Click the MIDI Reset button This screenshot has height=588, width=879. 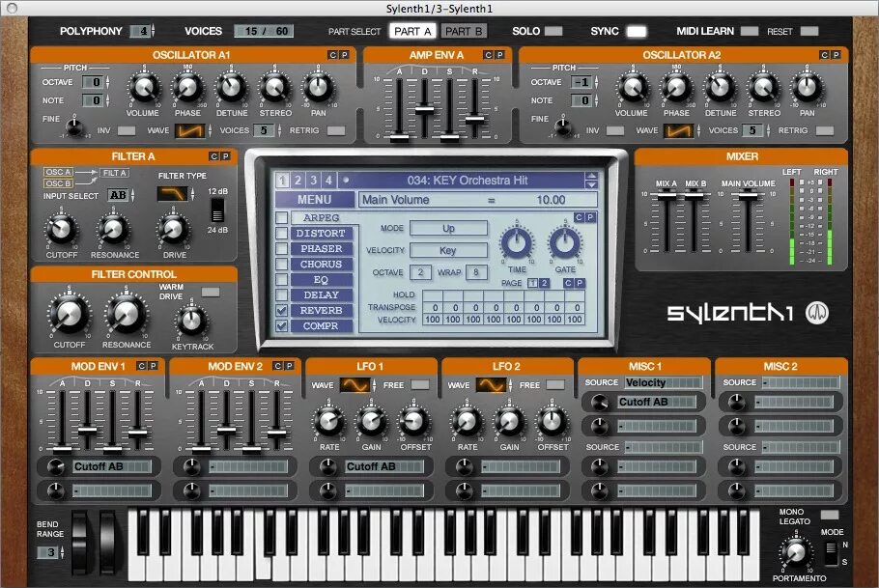pos(809,31)
